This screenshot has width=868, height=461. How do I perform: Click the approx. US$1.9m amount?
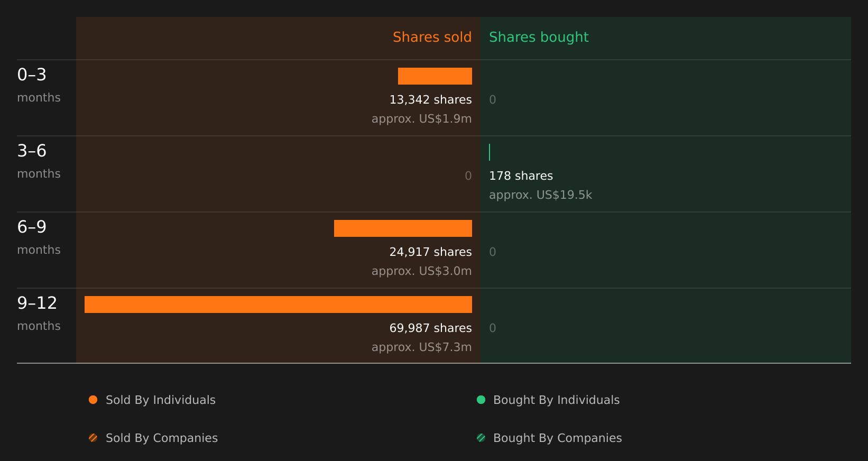422,119
